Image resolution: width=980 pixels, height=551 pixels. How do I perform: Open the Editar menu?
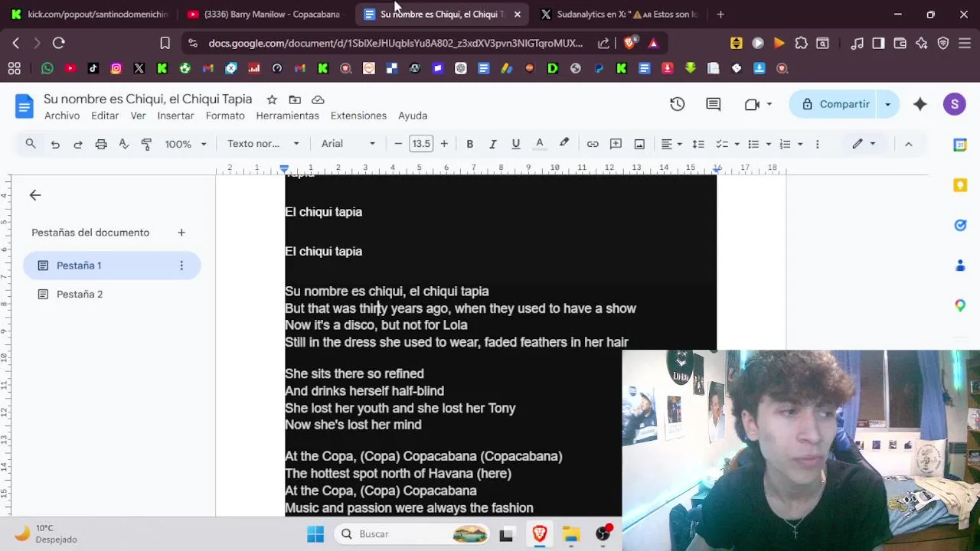[105, 116]
